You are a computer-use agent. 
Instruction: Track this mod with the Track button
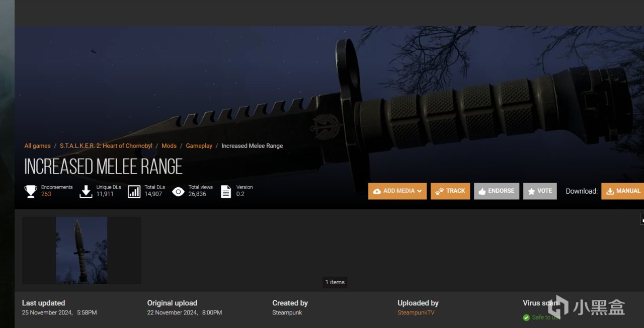pos(450,191)
